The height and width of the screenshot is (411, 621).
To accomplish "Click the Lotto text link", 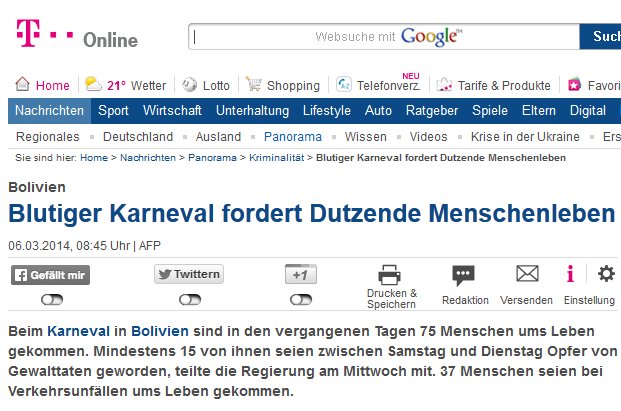I will [216, 86].
